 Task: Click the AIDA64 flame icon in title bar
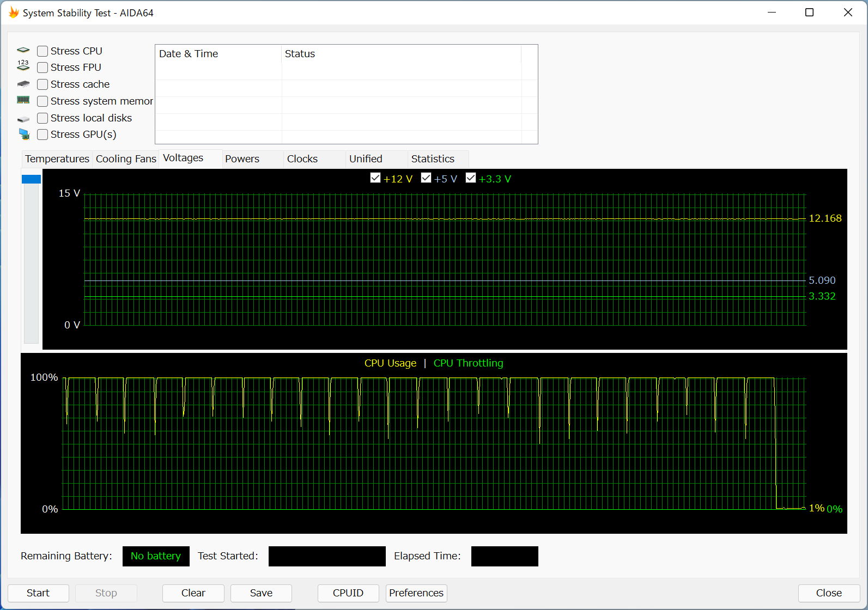click(x=13, y=13)
